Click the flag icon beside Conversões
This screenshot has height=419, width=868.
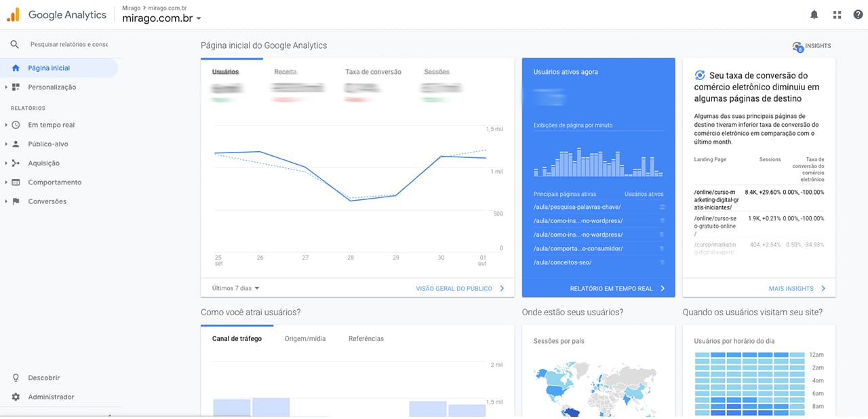click(16, 201)
